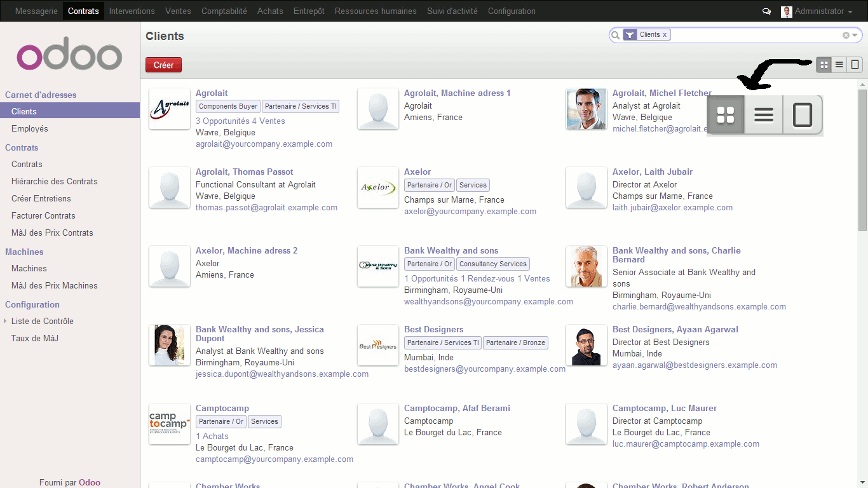This screenshot has width=868, height=488.
Task: Click the vertical scrollbar thumb
Action: point(863,160)
